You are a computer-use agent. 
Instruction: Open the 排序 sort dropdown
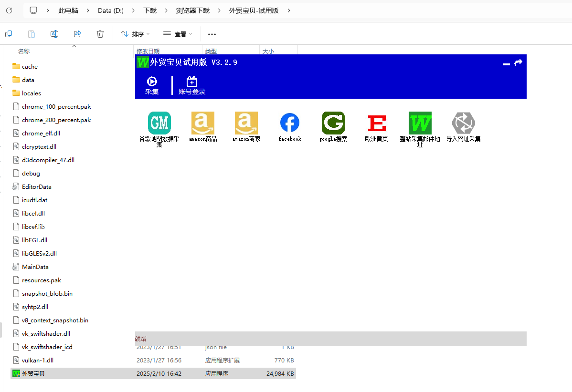(x=135, y=34)
